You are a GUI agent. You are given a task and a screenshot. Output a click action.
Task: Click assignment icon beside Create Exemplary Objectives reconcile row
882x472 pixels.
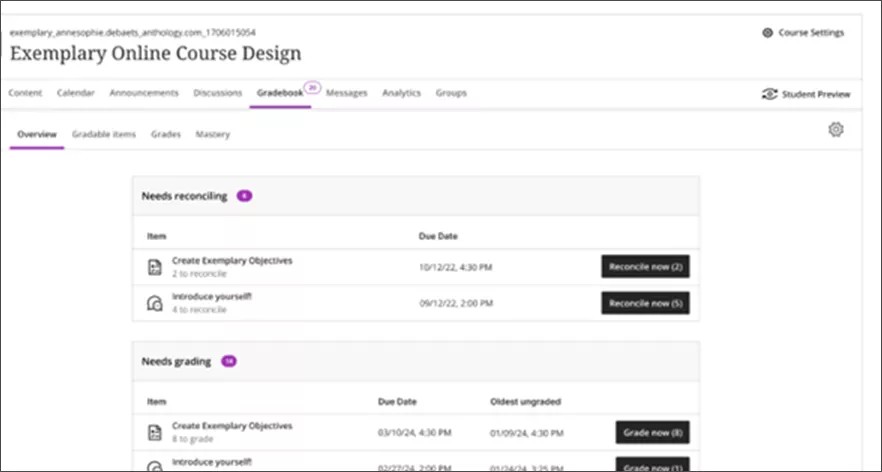[154, 266]
